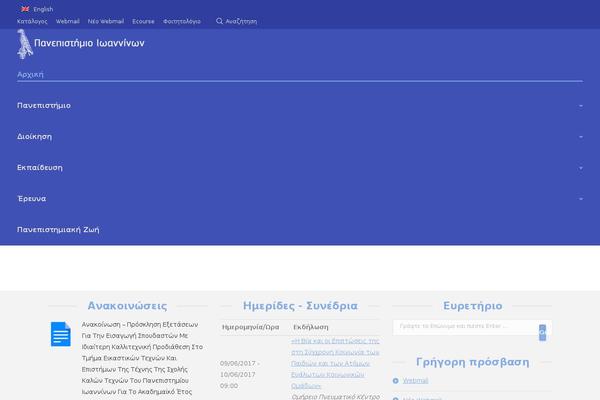This screenshot has width=600, height=400.
Task: Click the 09/06/2017 event date cell
Action: click(x=240, y=374)
